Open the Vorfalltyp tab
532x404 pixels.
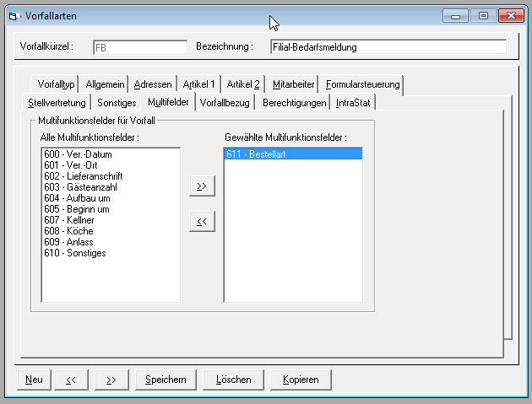[57, 84]
